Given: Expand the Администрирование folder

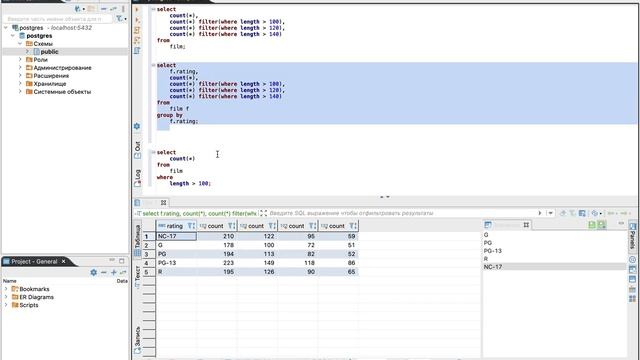Looking at the screenshot, I should (x=20, y=68).
